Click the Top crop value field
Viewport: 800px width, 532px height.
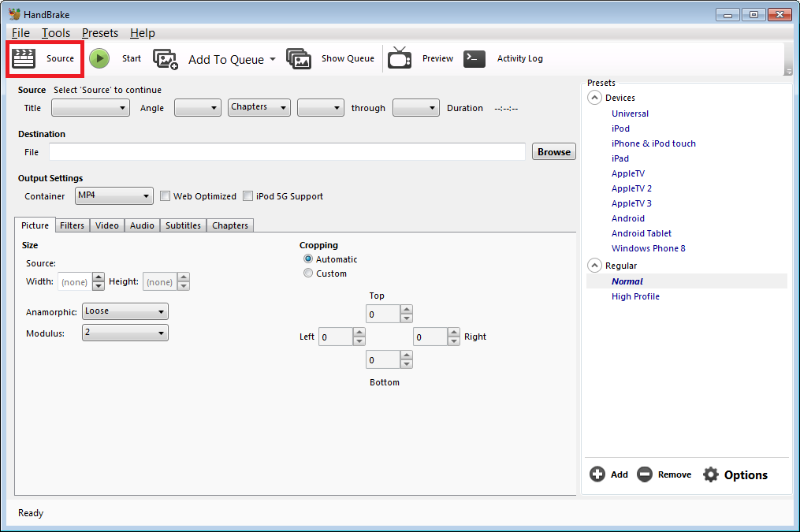tap(382, 314)
